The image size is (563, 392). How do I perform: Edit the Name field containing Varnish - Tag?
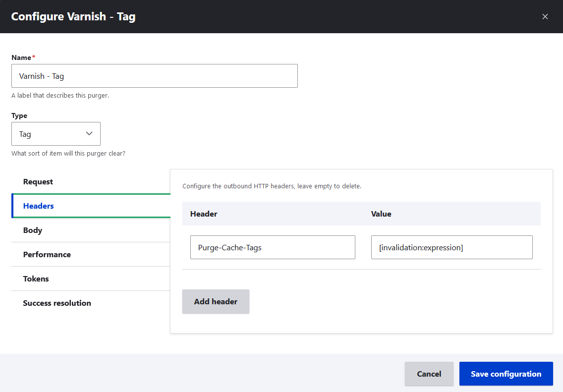pos(155,76)
